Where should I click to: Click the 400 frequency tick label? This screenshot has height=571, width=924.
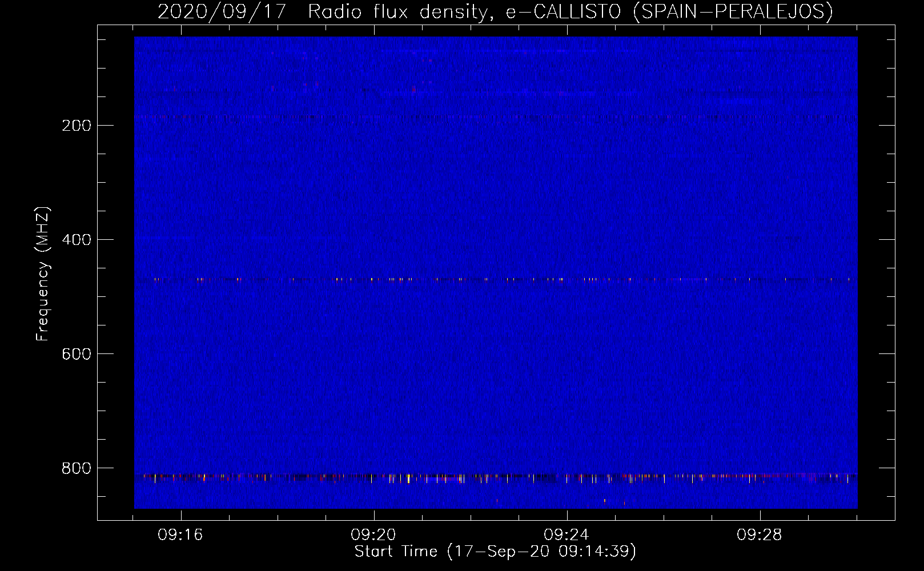click(77, 240)
